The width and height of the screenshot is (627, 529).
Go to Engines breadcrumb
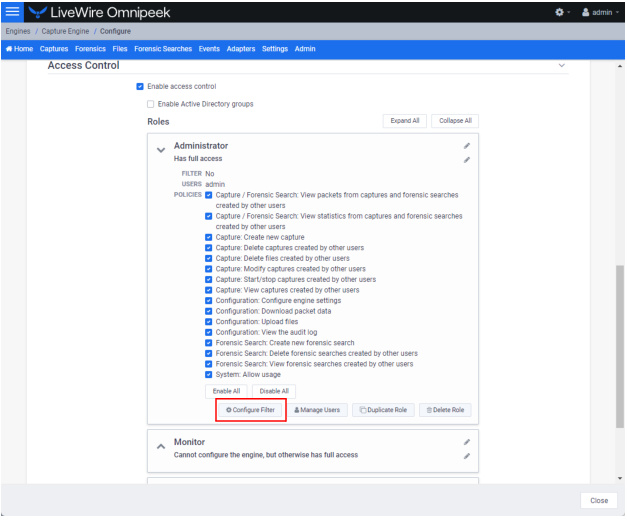(18, 31)
